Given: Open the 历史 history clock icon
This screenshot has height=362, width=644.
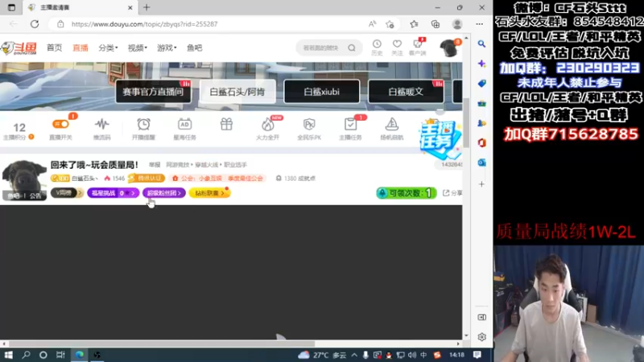Looking at the screenshot, I should click(377, 47).
